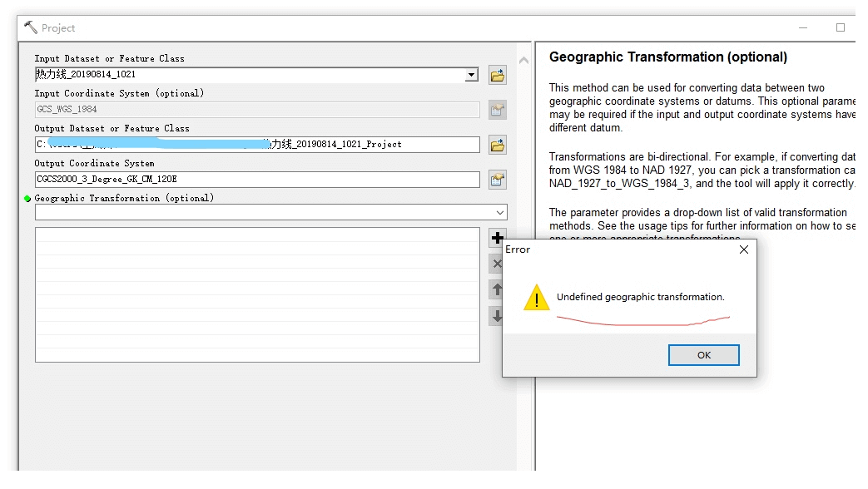
Task: Expand the Input Dataset or Feature Class dropdown
Action: coord(472,75)
